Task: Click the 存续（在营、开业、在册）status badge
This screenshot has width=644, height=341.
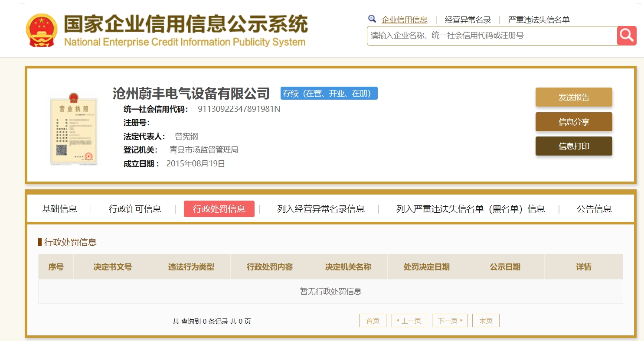Action: (x=329, y=93)
